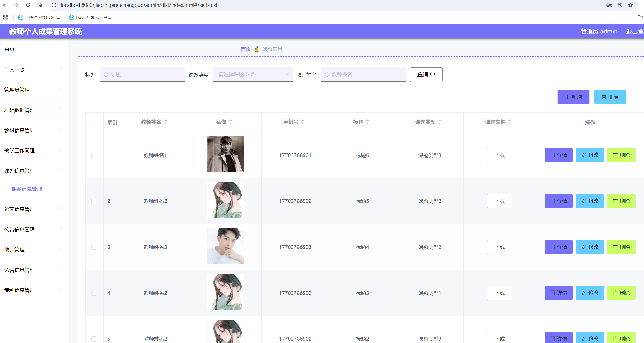Click 下载 for the 标题5 row
The height and width of the screenshot is (343, 644).
tap(499, 201)
